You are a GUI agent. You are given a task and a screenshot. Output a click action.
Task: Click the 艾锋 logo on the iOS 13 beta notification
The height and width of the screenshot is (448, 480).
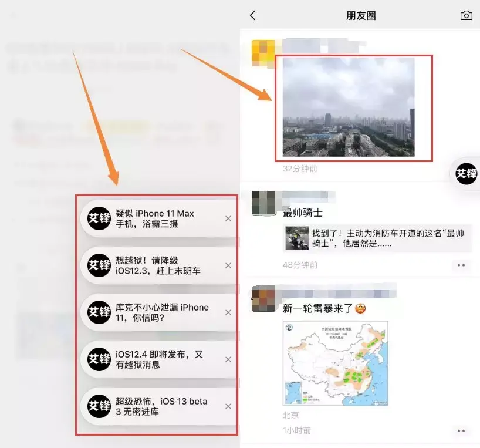click(98, 406)
